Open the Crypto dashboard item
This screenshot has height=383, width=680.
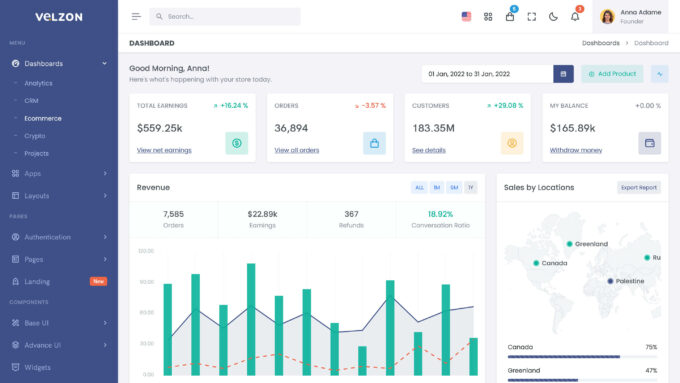click(x=35, y=136)
